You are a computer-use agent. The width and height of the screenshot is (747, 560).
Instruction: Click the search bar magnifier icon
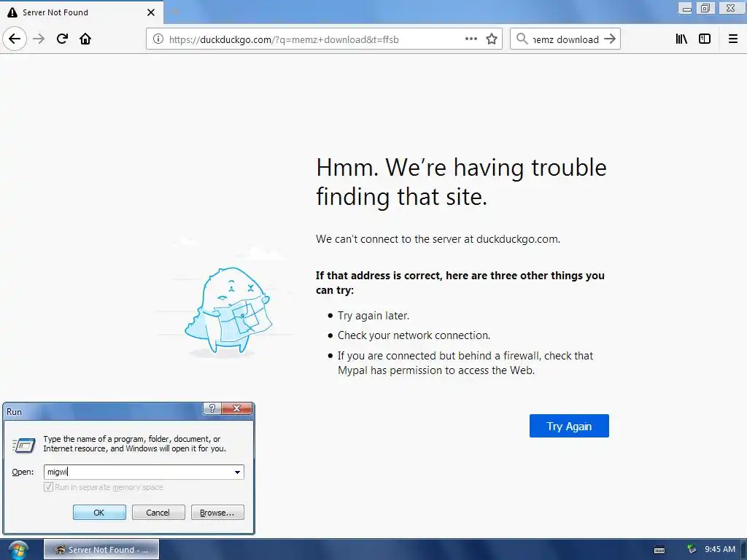(x=522, y=39)
